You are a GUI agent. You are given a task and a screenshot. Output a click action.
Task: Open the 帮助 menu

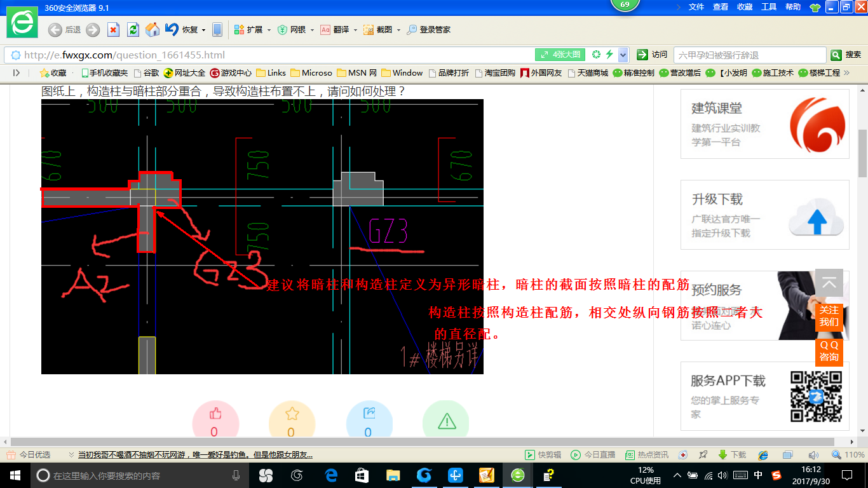tap(793, 7)
